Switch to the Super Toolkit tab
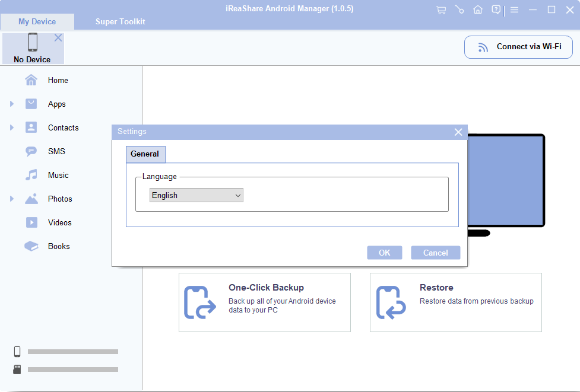This screenshot has width=580, height=392. coord(120,21)
